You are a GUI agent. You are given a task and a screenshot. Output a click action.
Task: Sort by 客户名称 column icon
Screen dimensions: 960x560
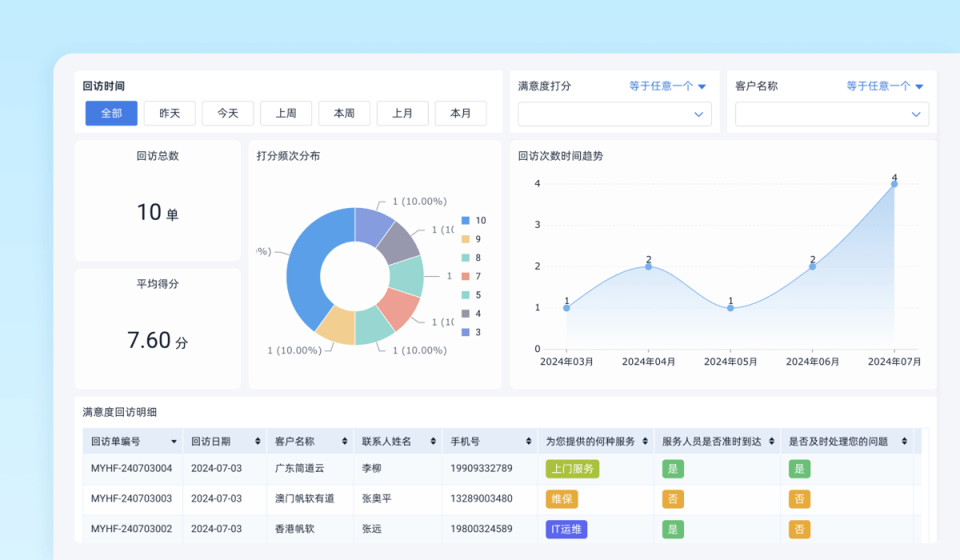(x=345, y=442)
